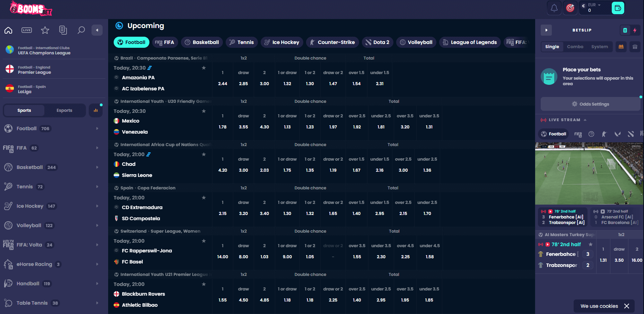The height and width of the screenshot is (314, 644).
Task: Favorite the Amazonia PA match star
Action: (x=204, y=68)
